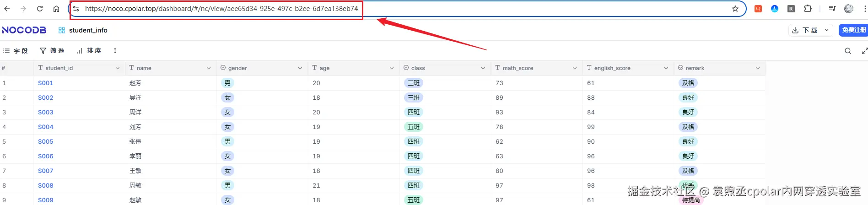Click the row height arrows icon
The width and height of the screenshot is (868, 205).
pos(115,51)
